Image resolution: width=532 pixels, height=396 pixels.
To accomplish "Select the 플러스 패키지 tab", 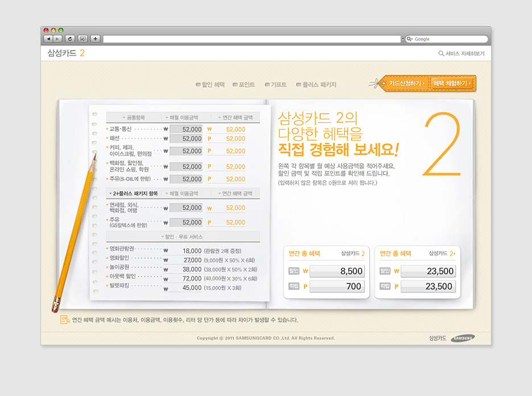I will coord(316,85).
